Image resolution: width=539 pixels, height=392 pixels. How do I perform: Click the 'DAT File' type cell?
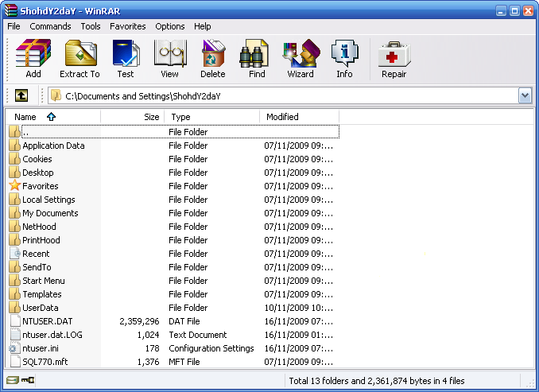click(184, 321)
